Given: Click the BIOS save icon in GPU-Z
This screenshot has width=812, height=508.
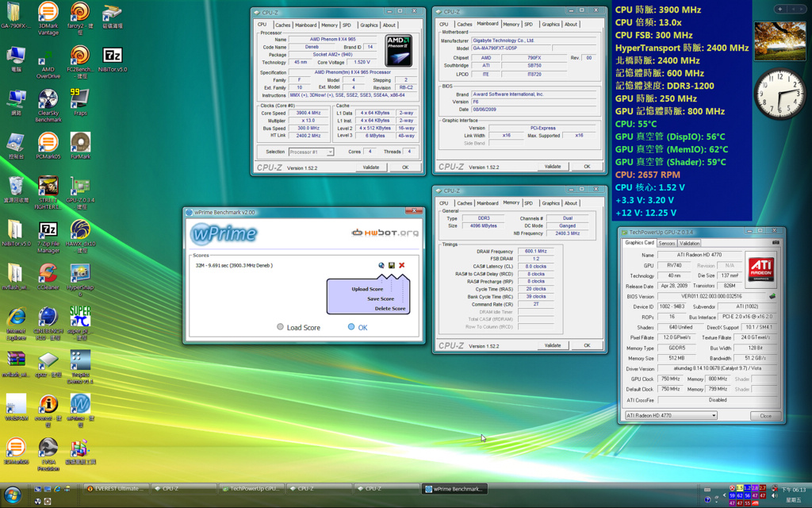Looking at the screenshot, I should (x=772, y=297).
